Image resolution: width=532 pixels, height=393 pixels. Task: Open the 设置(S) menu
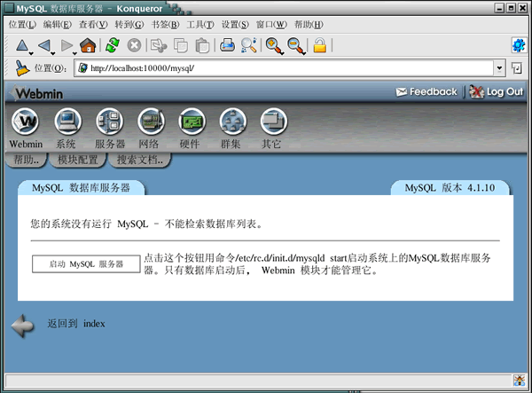pos(235,25)
